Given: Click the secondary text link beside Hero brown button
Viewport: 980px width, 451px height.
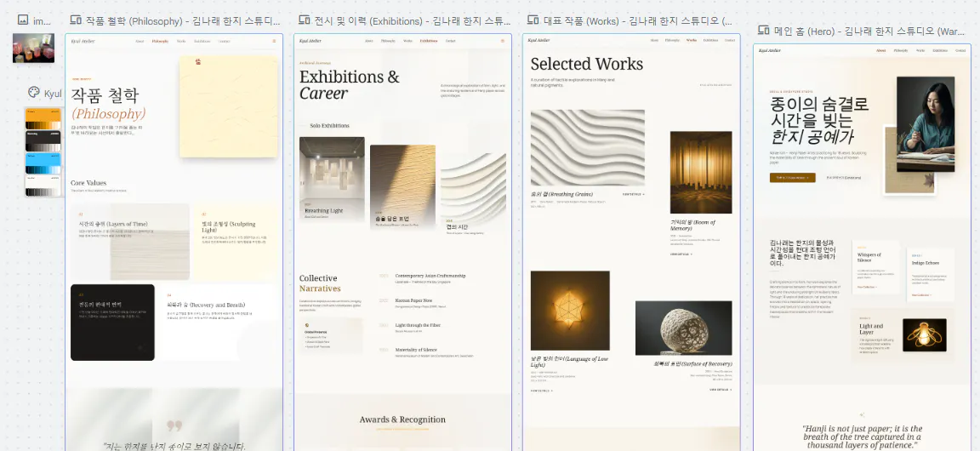Looking at the screenshot, I should 844,178.
